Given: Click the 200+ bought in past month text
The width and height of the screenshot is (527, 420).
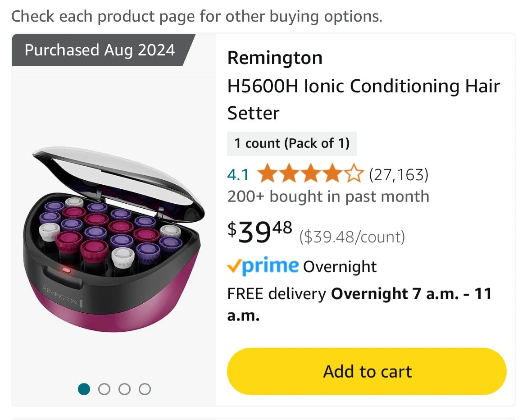Looking at the screenshot, I should click(328, 196).
